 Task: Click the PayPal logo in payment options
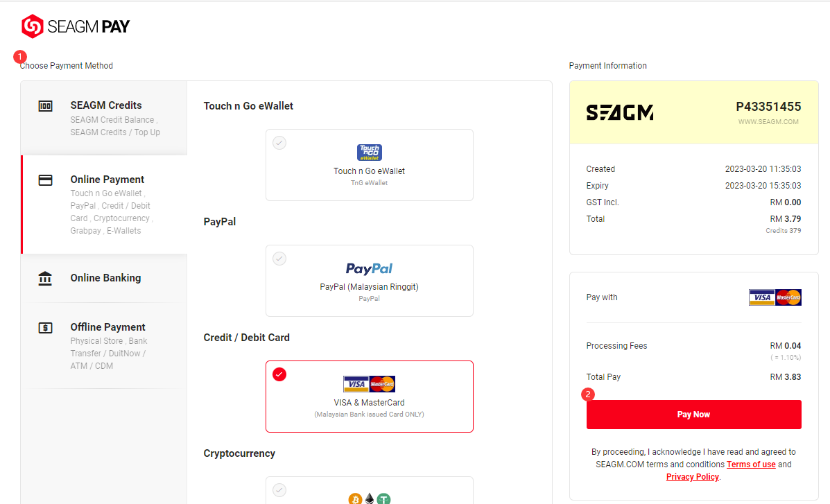tap(370, 269)
